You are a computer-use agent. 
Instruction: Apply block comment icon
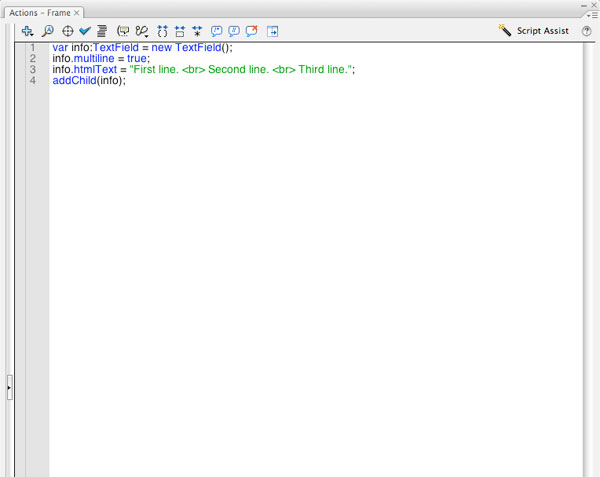(216, 31)
